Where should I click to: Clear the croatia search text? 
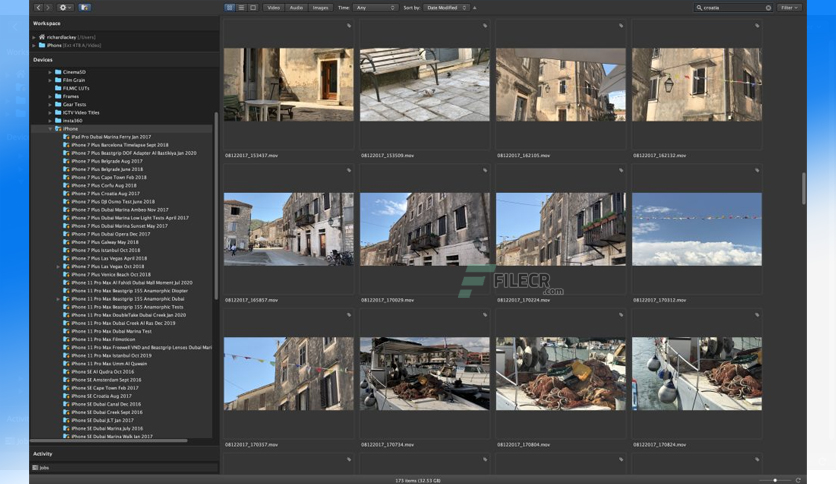[x=768, y=7]
